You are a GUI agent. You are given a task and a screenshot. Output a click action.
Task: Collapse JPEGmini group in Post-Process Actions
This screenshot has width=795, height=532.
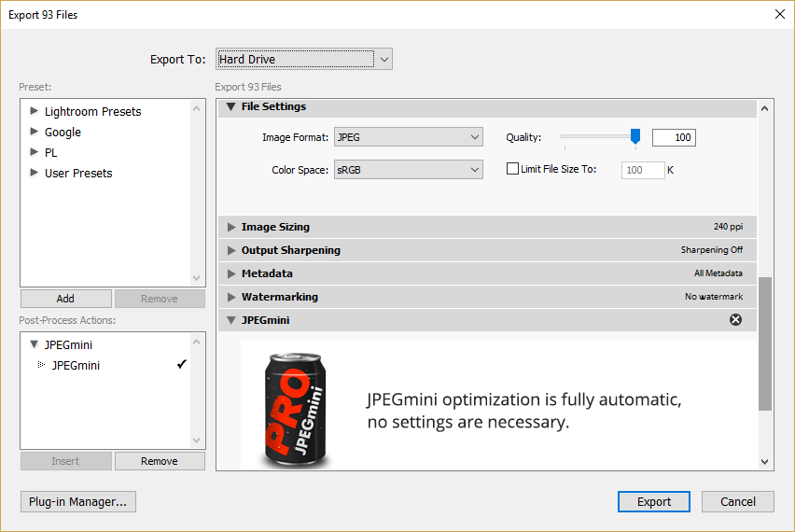coord(34,344)
